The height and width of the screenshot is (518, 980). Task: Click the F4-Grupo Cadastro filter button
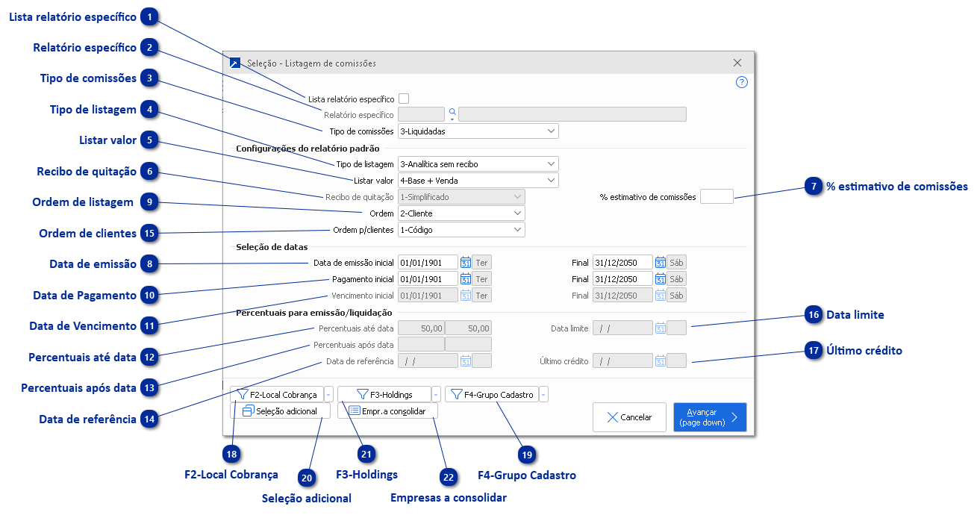click(492, 394)
